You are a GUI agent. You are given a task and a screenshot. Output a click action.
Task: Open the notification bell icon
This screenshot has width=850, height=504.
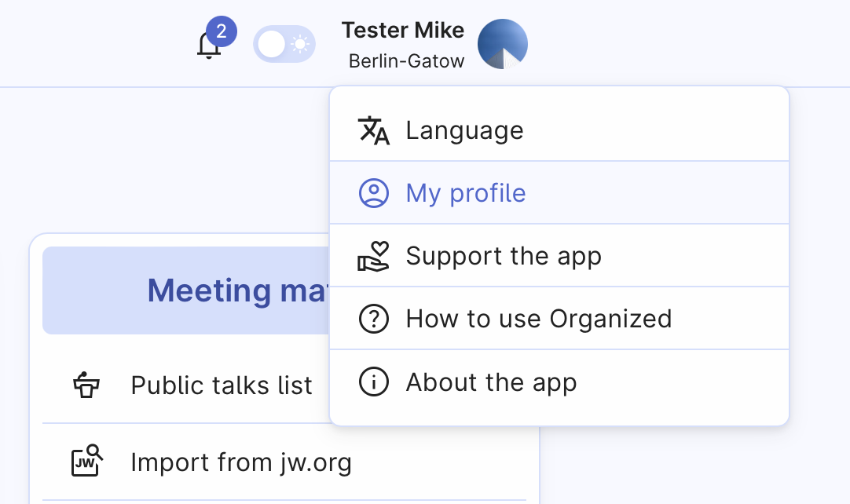point(208,45)
